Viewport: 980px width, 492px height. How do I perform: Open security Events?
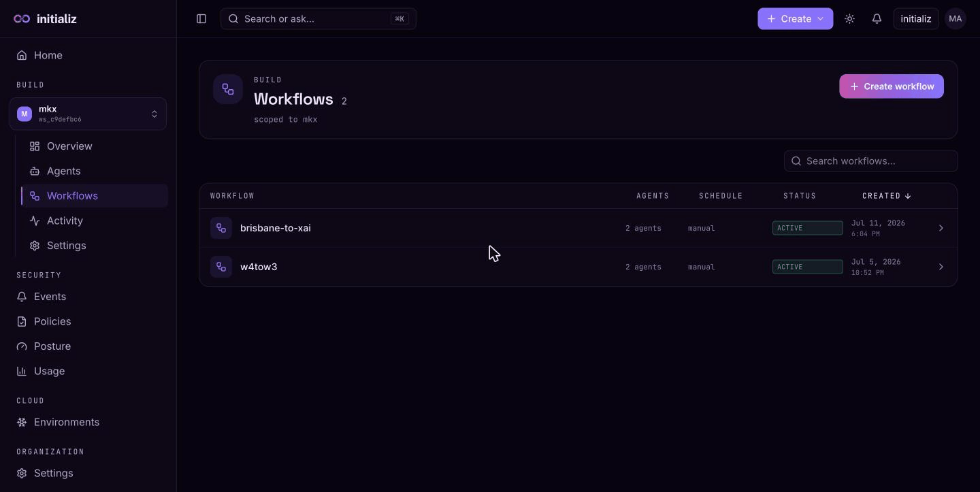88,297
